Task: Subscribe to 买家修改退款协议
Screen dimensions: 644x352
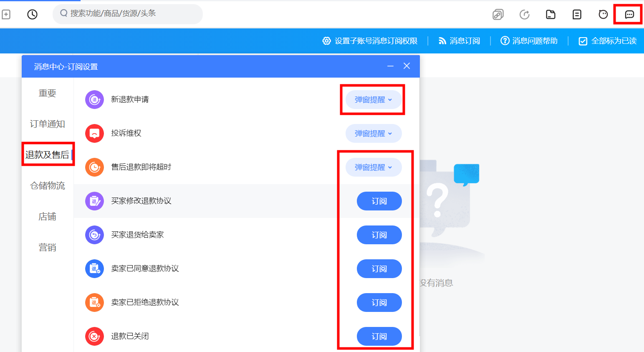Action: [x=379, y=201]
